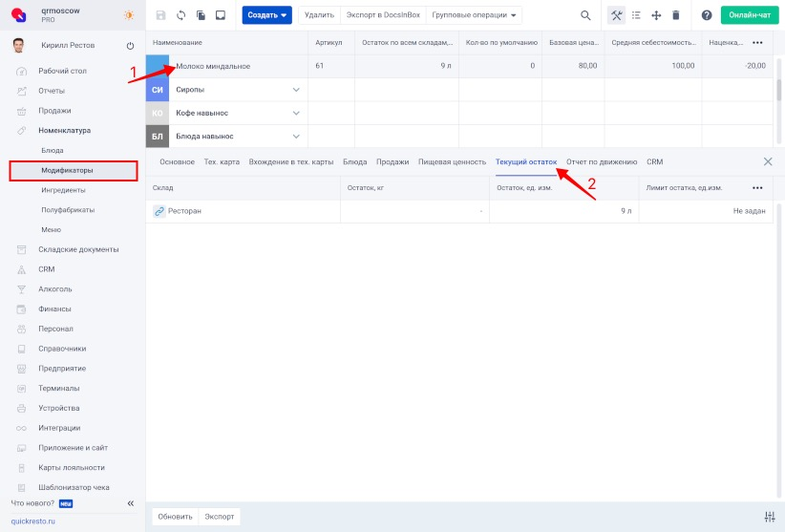Toggle the sun light theme switch
785x532 pixels.
point(129,15)
